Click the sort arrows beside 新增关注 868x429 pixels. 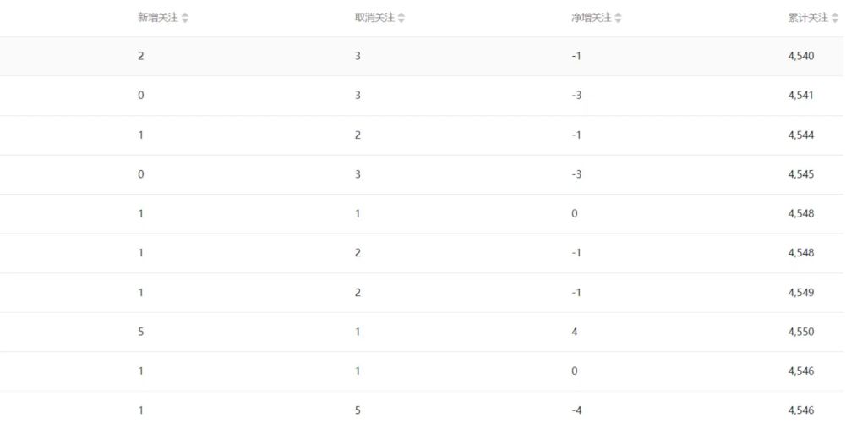(185, 19)
